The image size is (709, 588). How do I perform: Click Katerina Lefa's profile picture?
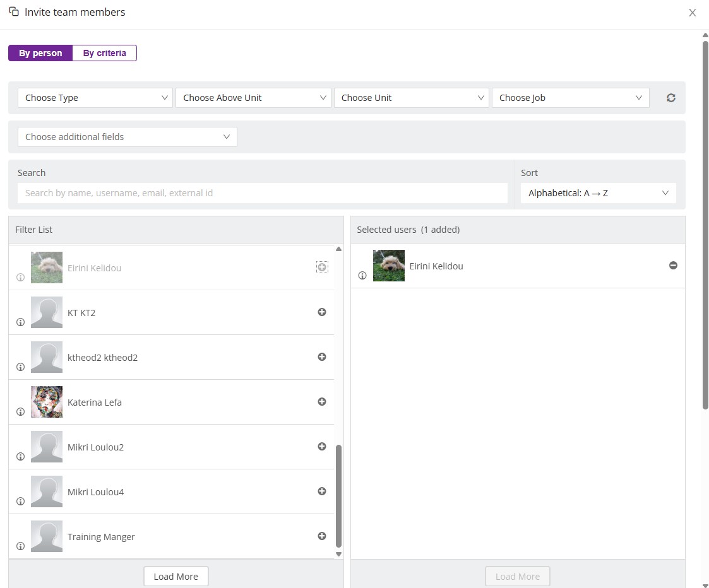47,402
